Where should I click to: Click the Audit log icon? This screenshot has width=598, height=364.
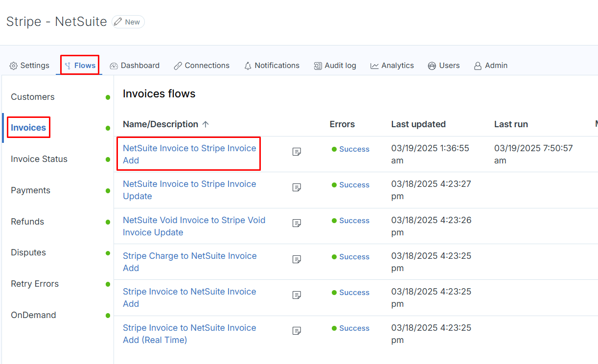(318, 66)
